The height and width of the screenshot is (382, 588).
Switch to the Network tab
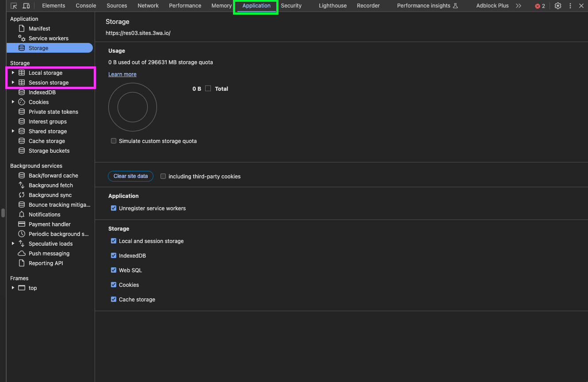click(148, 6)
